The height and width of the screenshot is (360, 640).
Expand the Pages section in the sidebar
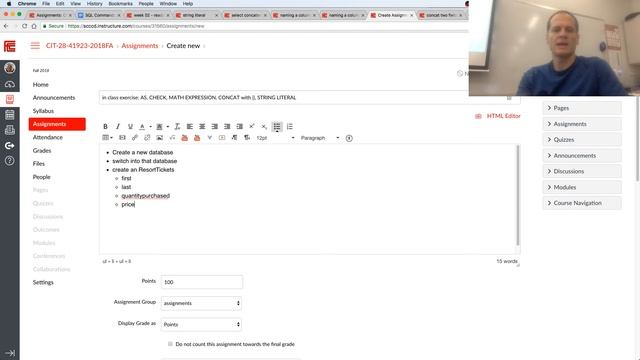coord(582,108)
